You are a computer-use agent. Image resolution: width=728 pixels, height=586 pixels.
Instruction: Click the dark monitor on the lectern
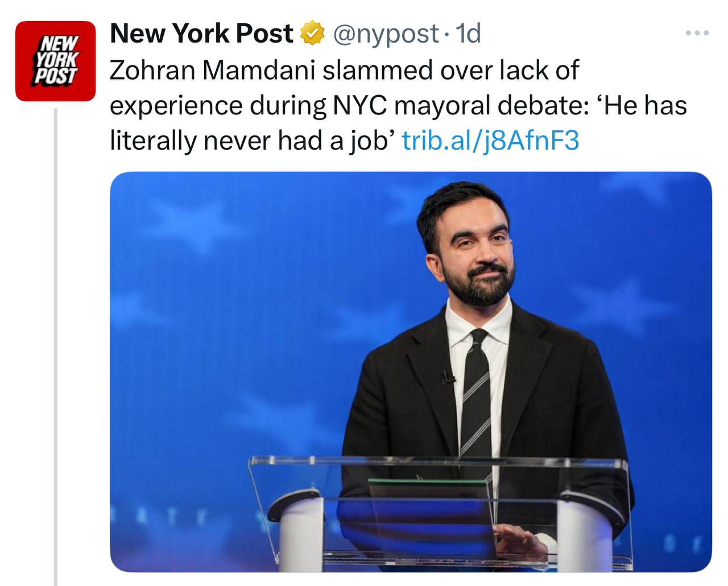(431, 512)
